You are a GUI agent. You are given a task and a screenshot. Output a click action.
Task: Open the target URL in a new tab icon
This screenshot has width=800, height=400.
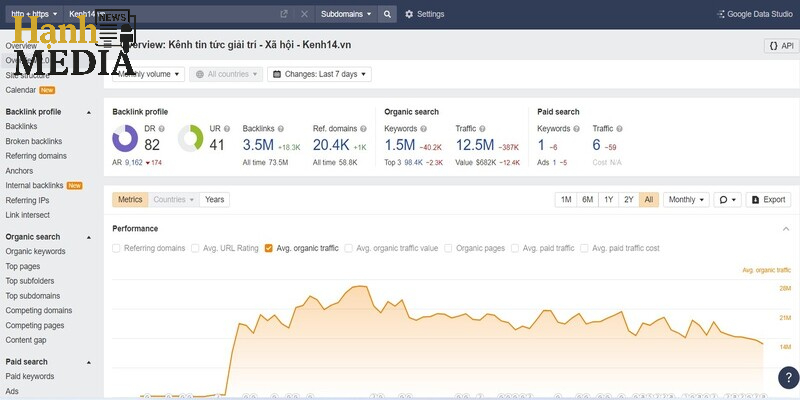tap(284, 14)
